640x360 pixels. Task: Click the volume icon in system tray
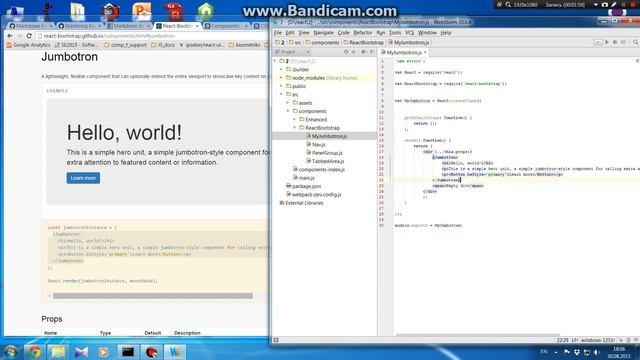[596, 352]
